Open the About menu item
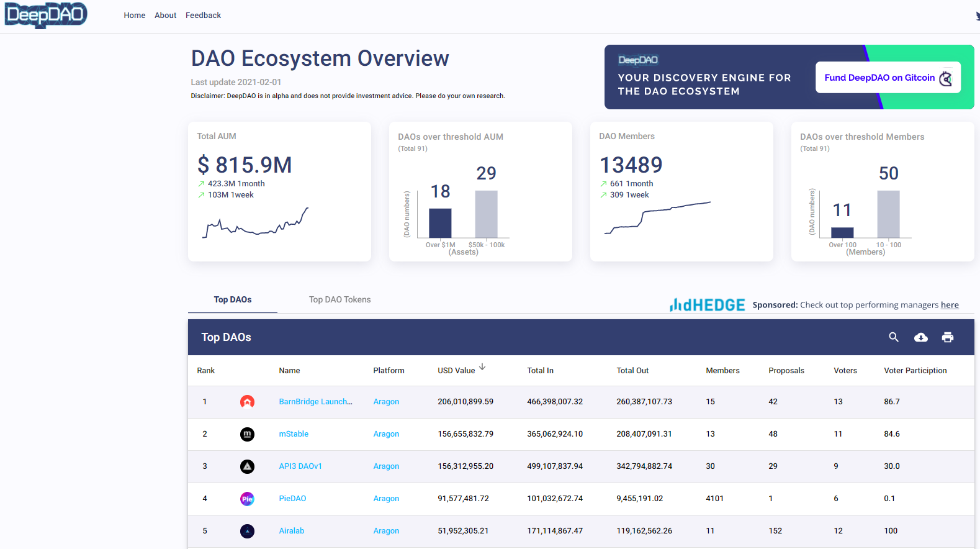This screenshot has width=980, height=549. click(x=166, y=16)
